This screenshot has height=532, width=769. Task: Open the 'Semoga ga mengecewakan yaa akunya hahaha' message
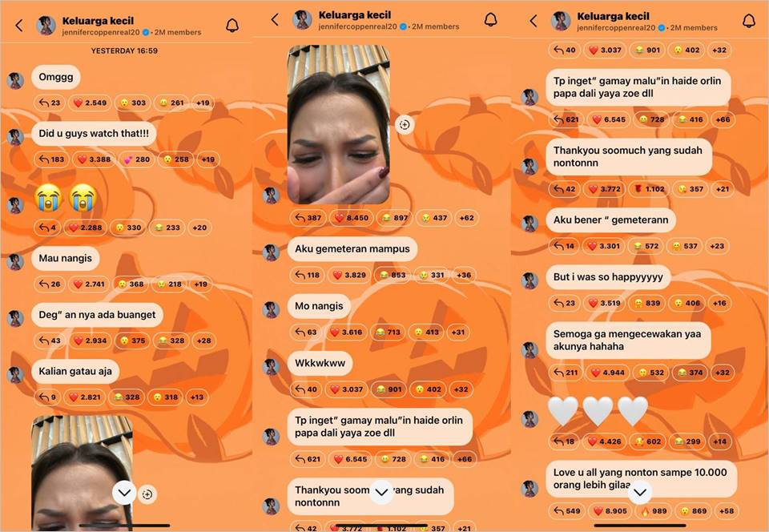pos(628,341)
